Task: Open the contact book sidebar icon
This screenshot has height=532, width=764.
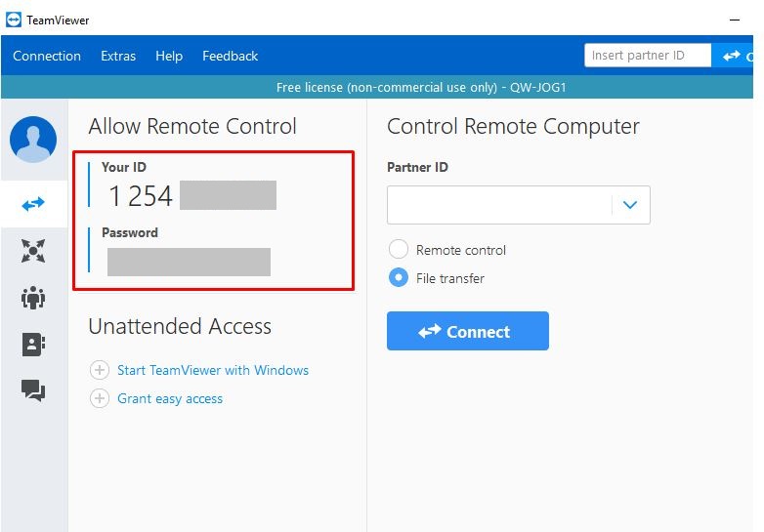Action: click(33, 344)
